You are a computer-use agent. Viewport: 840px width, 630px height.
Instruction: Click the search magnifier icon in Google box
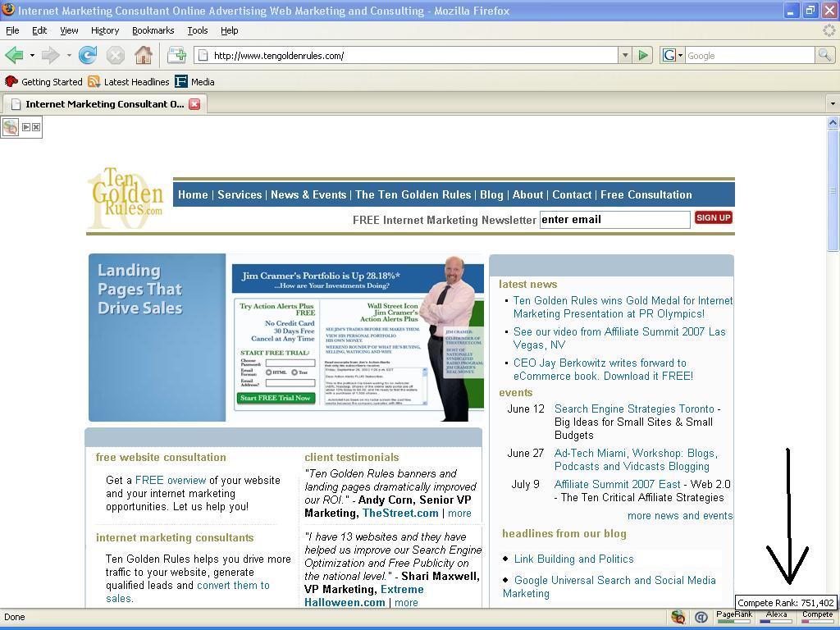tap(824, 55)
